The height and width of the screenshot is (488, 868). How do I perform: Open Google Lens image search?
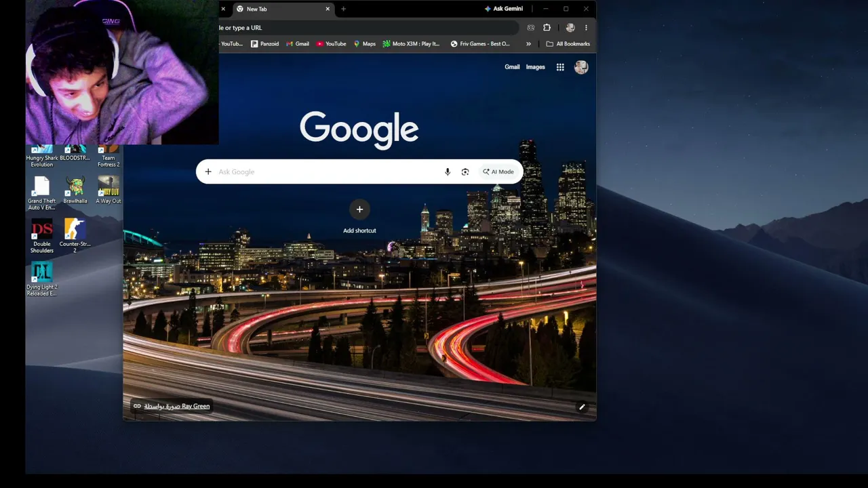(465, 171)
